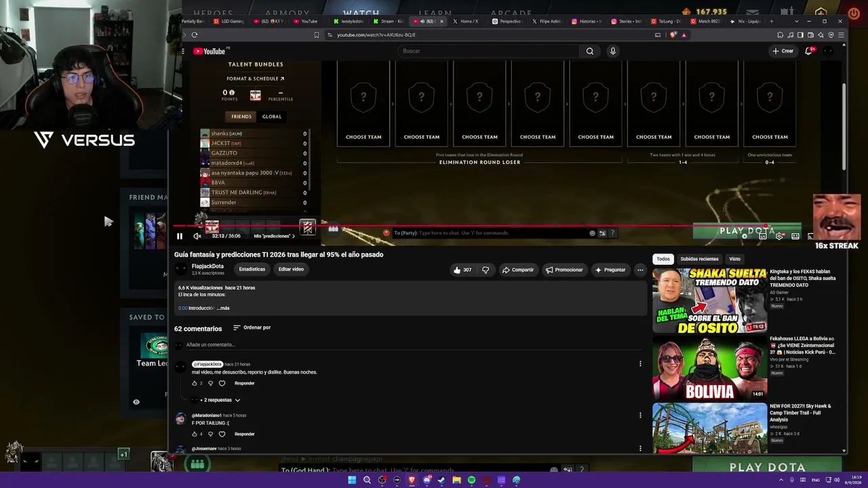The height and width of the screenshot is (488, 868).
Task: Dislike the FlapjackDota comment
Action: [x=210, y=384]
